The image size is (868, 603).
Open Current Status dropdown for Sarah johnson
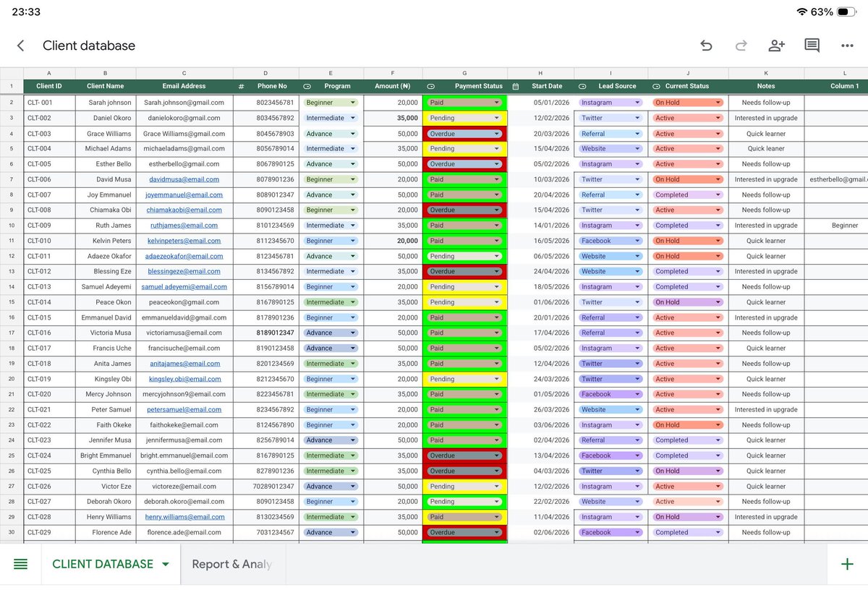point(718,103)
